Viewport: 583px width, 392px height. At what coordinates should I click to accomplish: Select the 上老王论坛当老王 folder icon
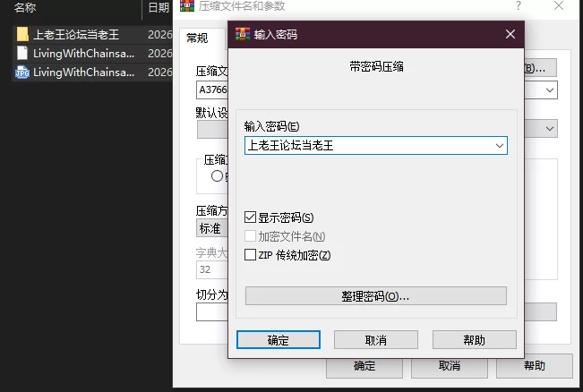point(22,34)
